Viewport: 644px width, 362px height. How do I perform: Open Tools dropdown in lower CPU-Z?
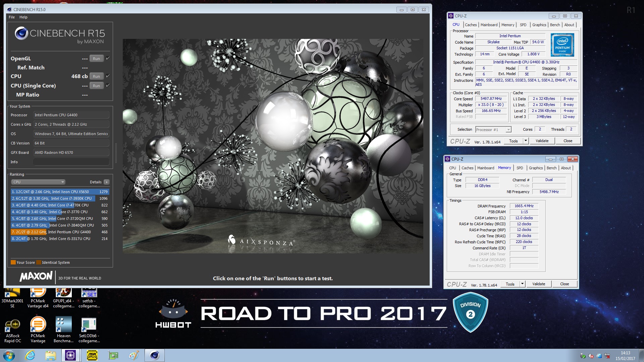[522, 284]
